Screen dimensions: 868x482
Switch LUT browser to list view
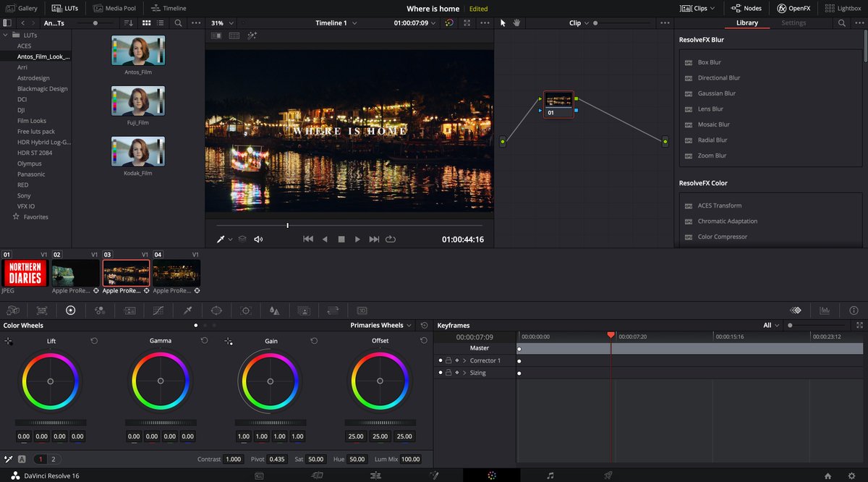(x=160, y=23)
